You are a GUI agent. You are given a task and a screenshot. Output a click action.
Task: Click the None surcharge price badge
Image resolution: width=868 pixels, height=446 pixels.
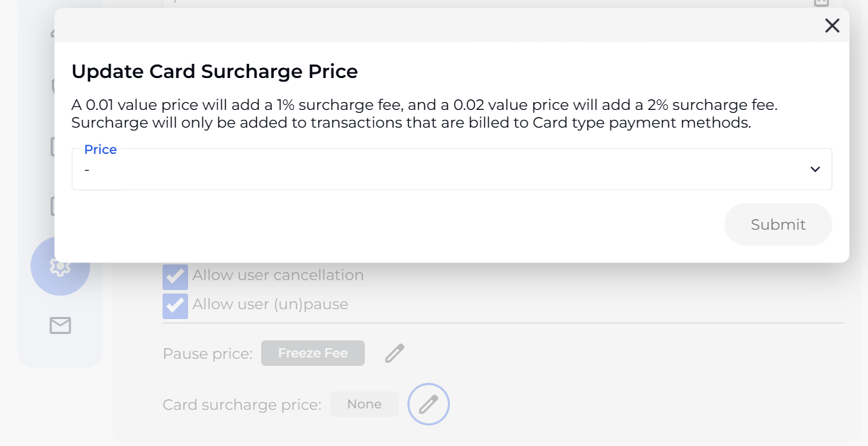point(364,404)
